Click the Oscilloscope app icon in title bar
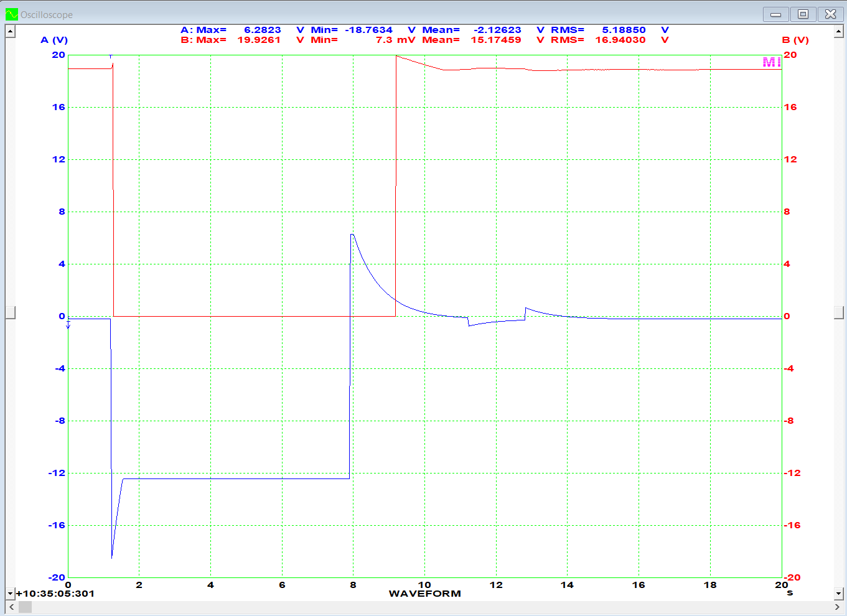 (x=12, y=14)
